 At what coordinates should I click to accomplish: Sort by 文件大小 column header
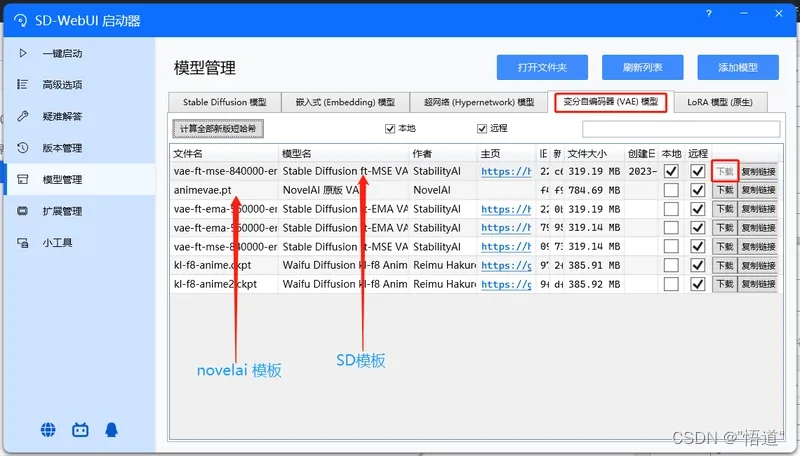pyautogui.click(x=594, y=154)
